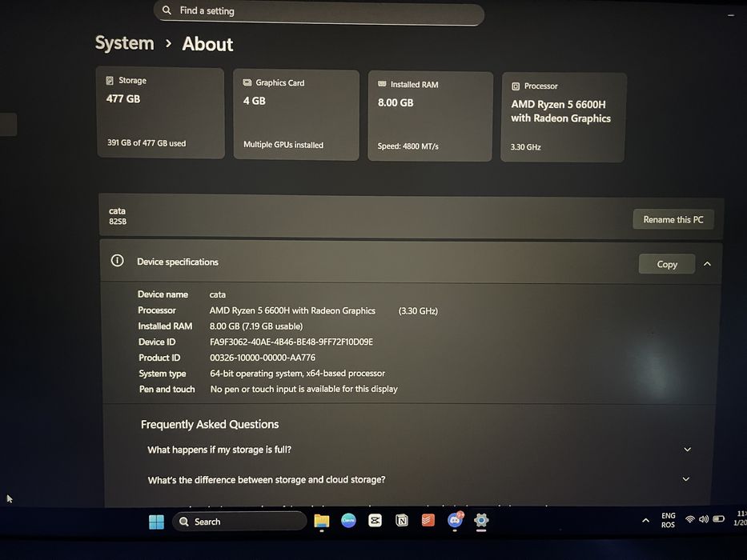Open the Windows Start menu
This screenshot has height=560, width=747.
(156, 522)
